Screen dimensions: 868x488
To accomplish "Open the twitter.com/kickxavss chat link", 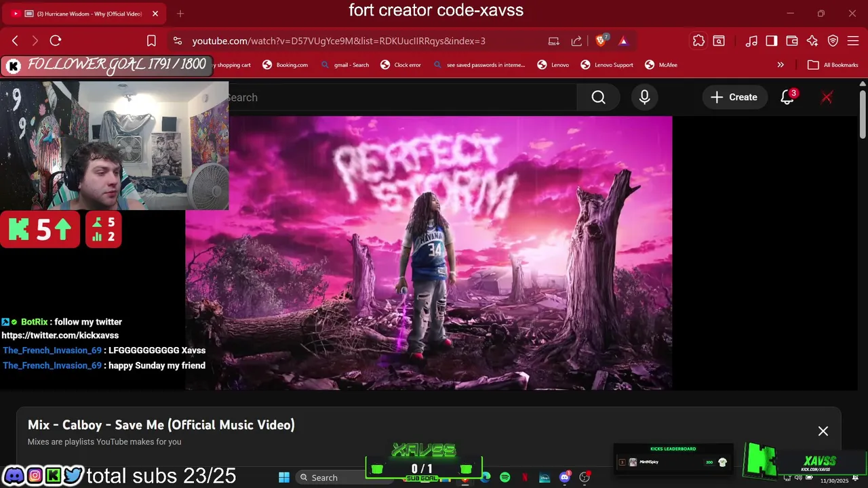I will pyautogui.click(x=60, y=335).
